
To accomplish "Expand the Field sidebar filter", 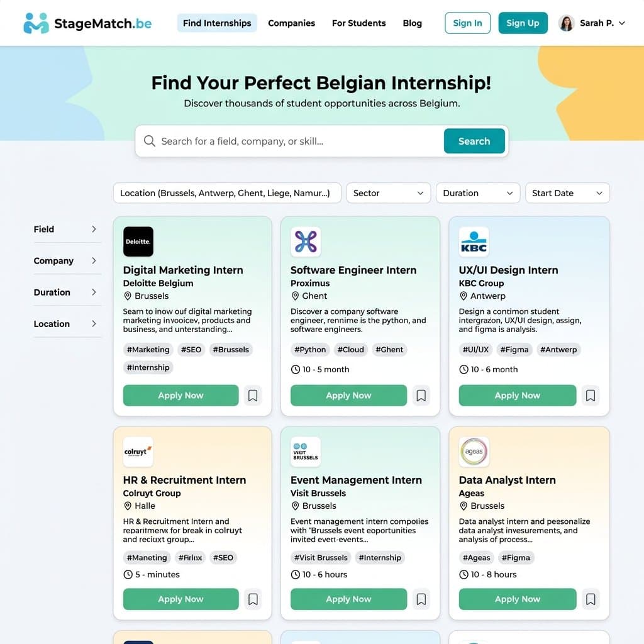I will point(65,229).
